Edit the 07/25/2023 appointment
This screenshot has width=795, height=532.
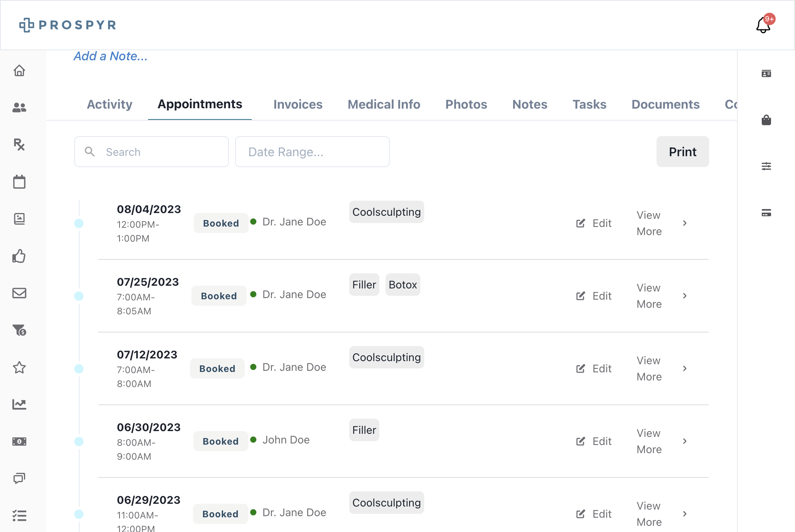pos(594,296)
